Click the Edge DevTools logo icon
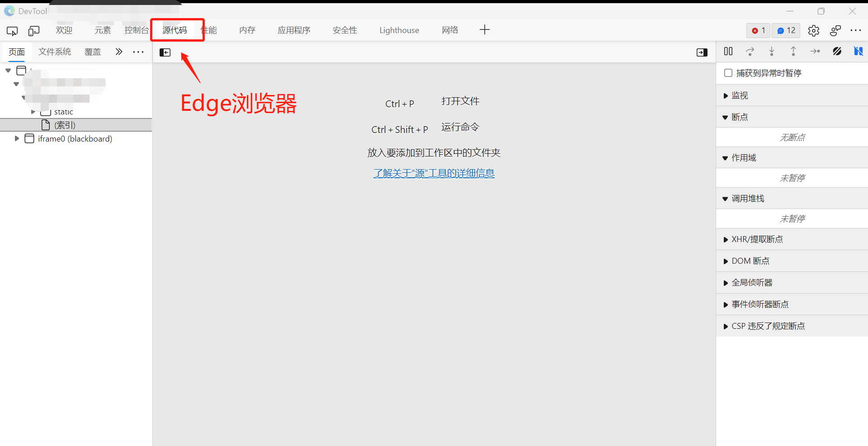Screen dimensions: 868x446 [x=9, y=11]
